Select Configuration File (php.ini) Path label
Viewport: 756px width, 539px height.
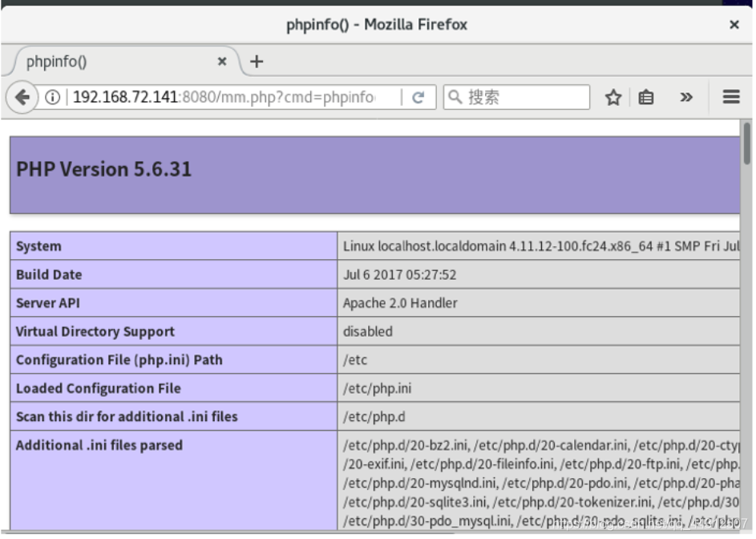pos(119,360)
